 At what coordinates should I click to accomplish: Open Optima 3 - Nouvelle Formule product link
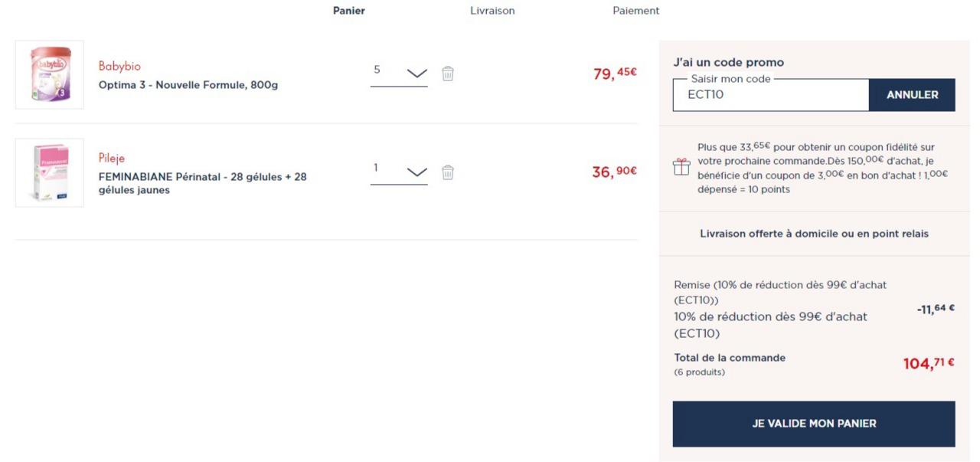coord(188,85)
